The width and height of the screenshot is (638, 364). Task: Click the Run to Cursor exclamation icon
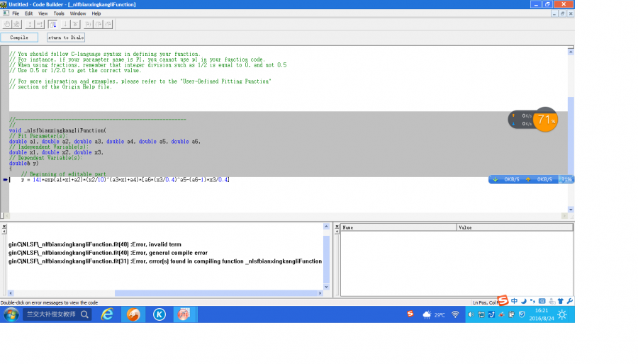[x=40, y=24]
